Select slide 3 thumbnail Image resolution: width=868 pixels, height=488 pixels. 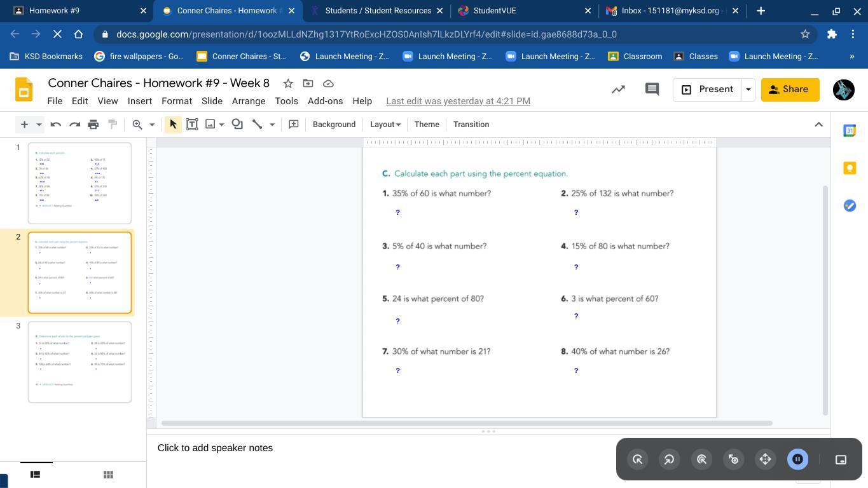click(x=79, y=362)
